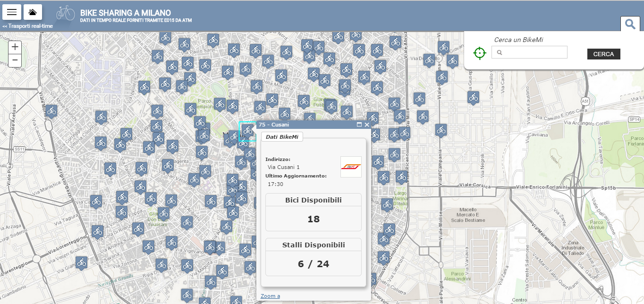Go back to Trasporti real-time
The width and height of the screenshot is (644, 304).
[27, 26]
